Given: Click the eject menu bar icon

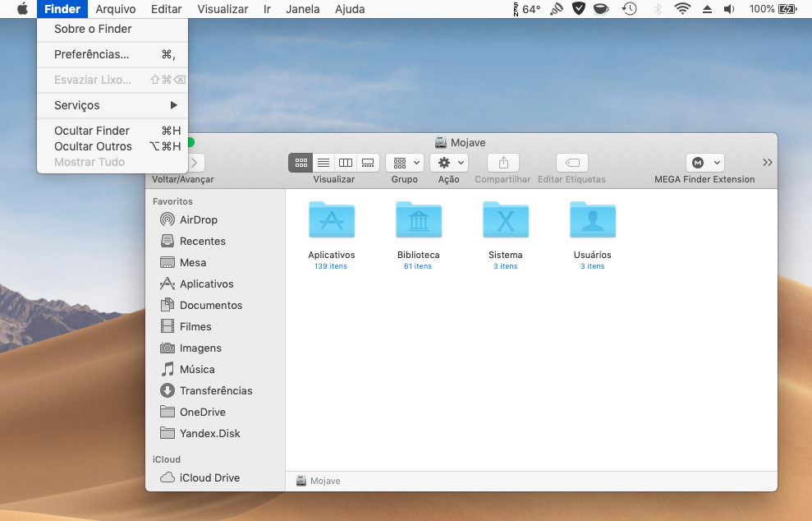Looking at the screenshot, I should tap(708, 9).
